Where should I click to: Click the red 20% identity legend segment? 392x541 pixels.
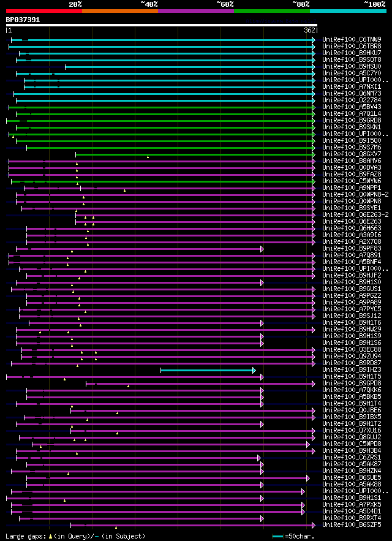(x=44, y=11)
